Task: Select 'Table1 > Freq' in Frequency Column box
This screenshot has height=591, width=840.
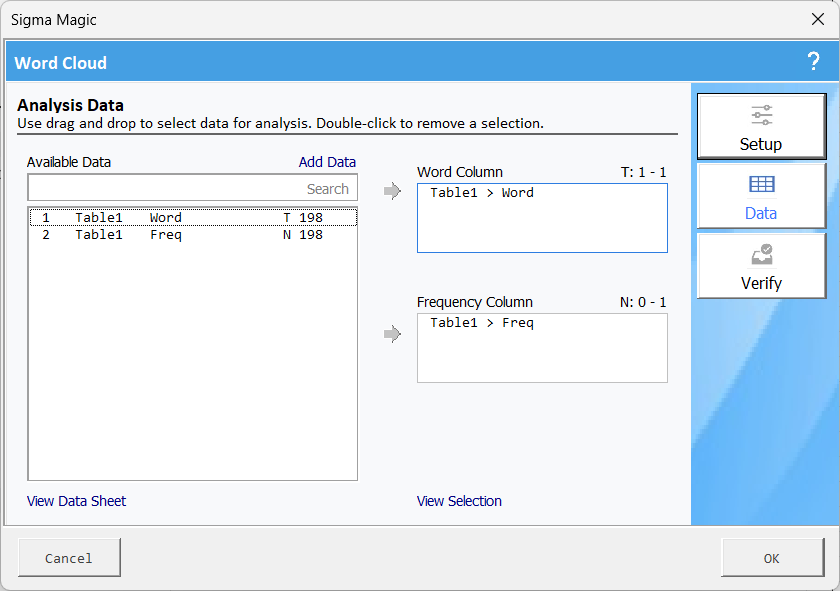Action: [x=482, y=323]
